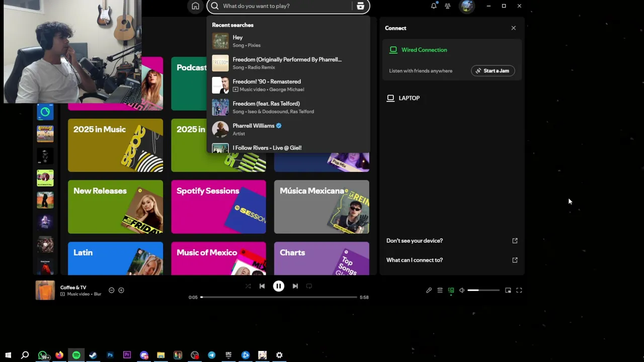Open the Miniplayer icon
This screenshot has width=644, height=362.
coord(508,290)
